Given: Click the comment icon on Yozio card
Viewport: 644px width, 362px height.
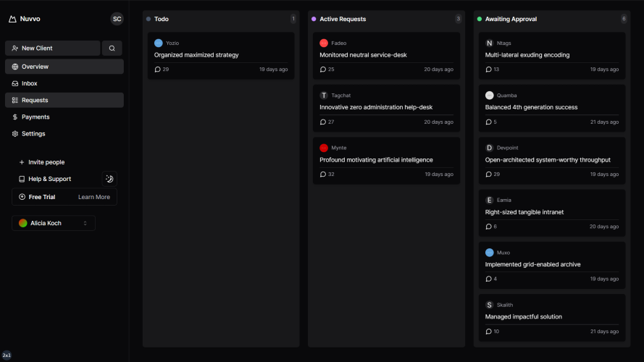Looking at the screenshot, I should pyautogui.click(x=157, y=70).
